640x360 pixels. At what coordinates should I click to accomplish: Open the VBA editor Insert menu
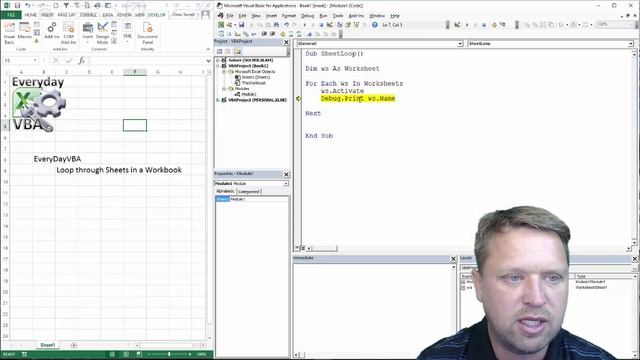(271, 16)
